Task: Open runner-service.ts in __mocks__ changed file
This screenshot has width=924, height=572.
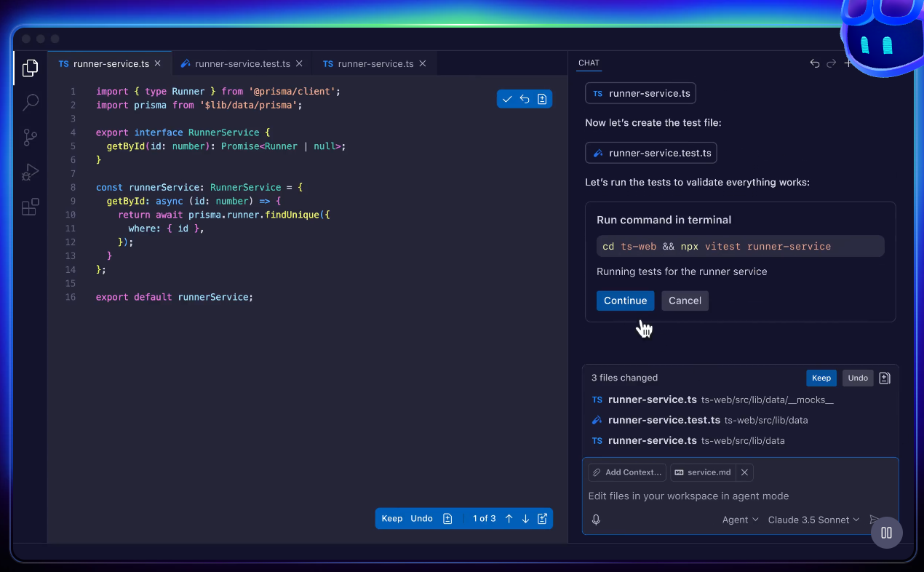Action: point(740,400)
